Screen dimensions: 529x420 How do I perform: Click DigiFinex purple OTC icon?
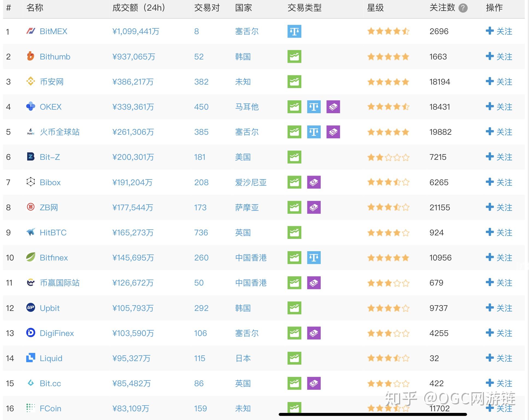[314, 333]
